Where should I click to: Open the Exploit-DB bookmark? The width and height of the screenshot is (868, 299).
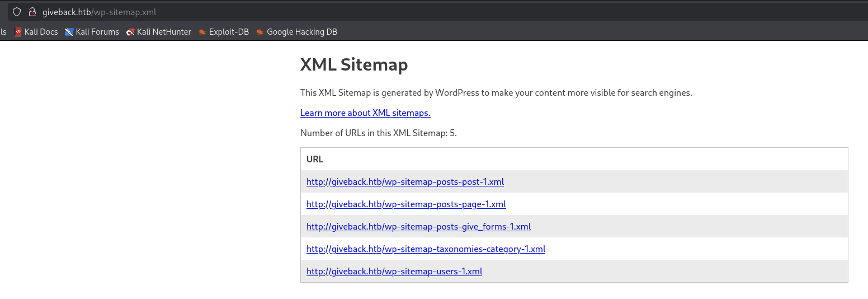(224, 32)
